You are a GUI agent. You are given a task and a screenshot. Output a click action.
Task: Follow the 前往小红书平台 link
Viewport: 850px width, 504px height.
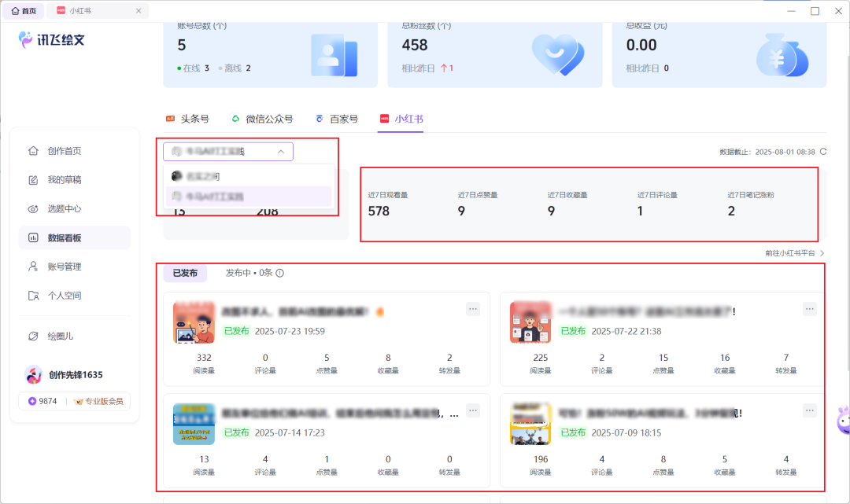click(x=795, y=253)
